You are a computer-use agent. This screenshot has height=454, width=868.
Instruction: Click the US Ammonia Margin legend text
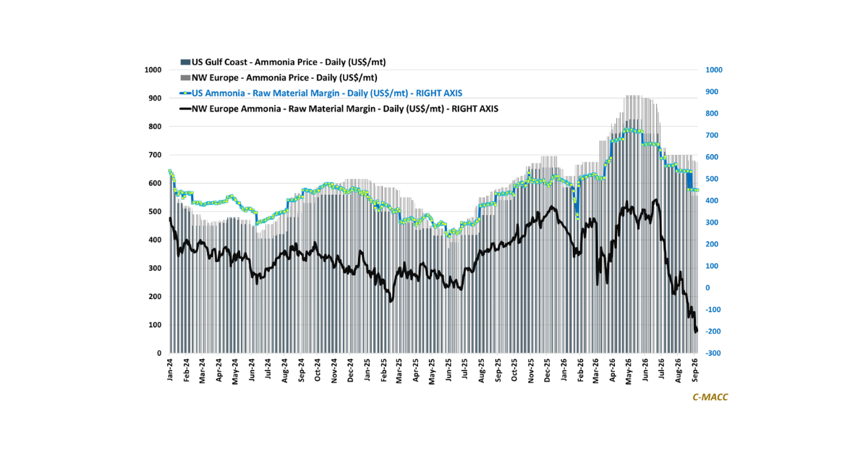tap(327, 93)
